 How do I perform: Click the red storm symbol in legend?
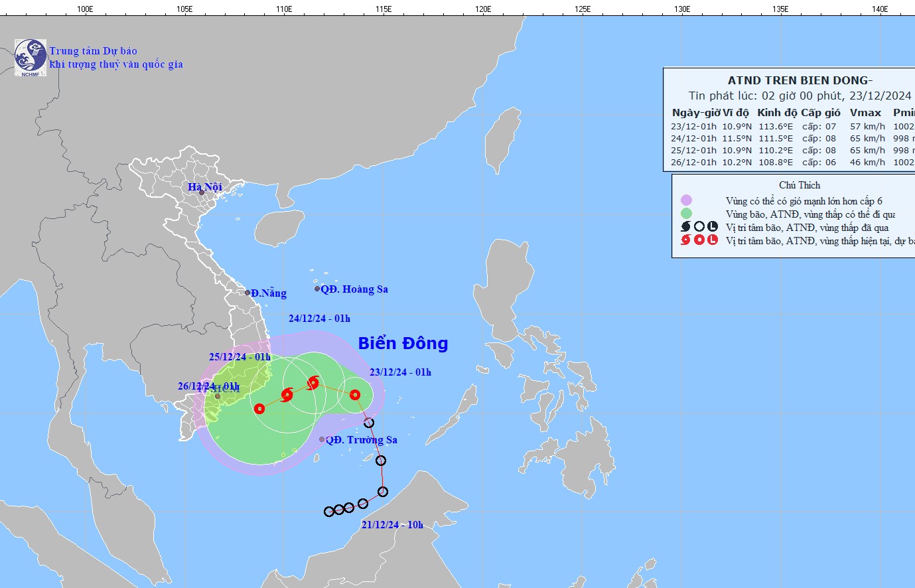pyautogui.click(x=686, y=240)
